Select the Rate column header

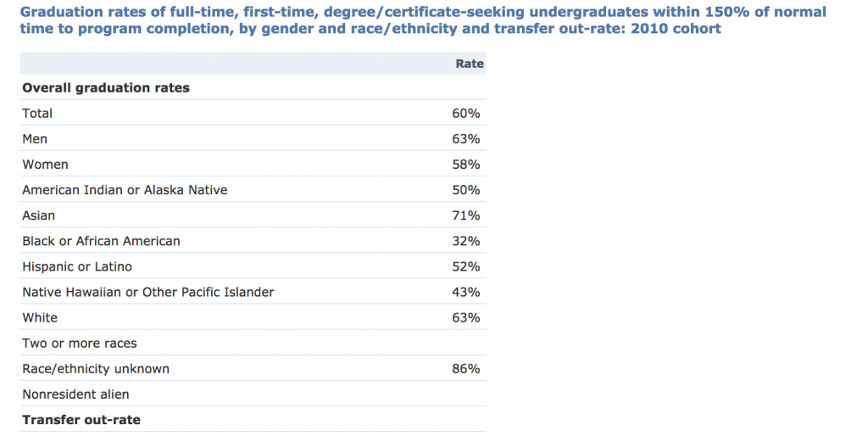point(470,64)
